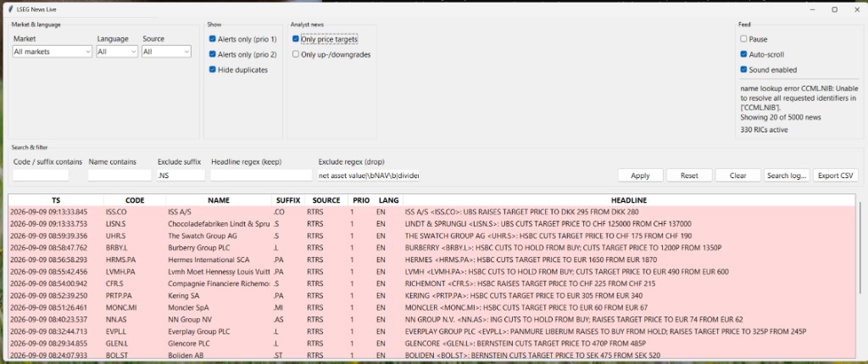Select the MONC.MI code cell
Screen dimensions: 868x364
pos(135,307)
